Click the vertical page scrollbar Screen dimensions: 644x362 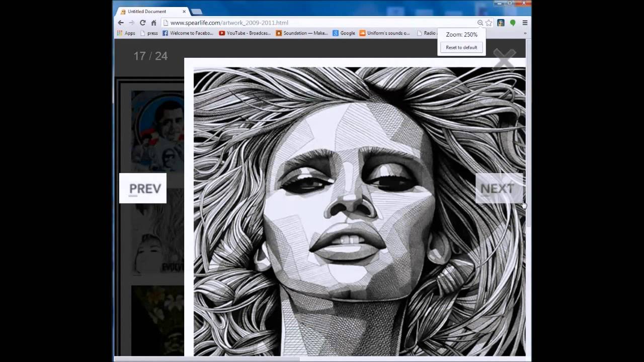[528, 133]
